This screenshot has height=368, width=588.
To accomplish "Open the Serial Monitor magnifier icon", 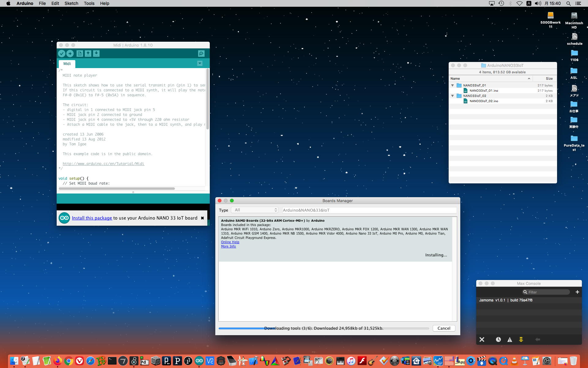I will coord(201,54).
